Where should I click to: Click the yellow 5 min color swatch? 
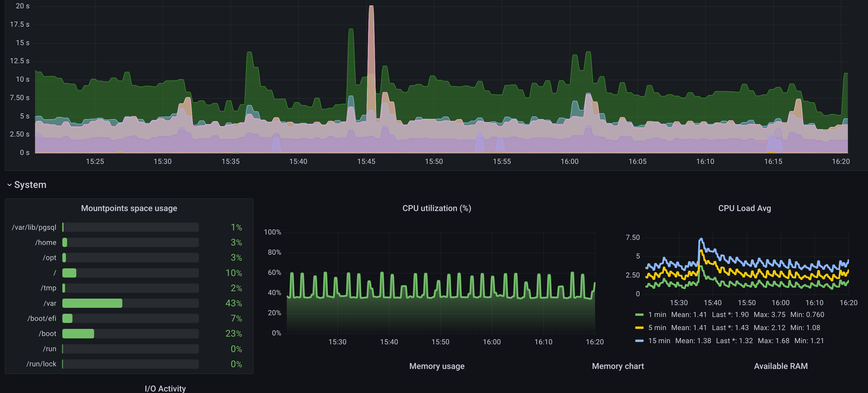[639, 328]
